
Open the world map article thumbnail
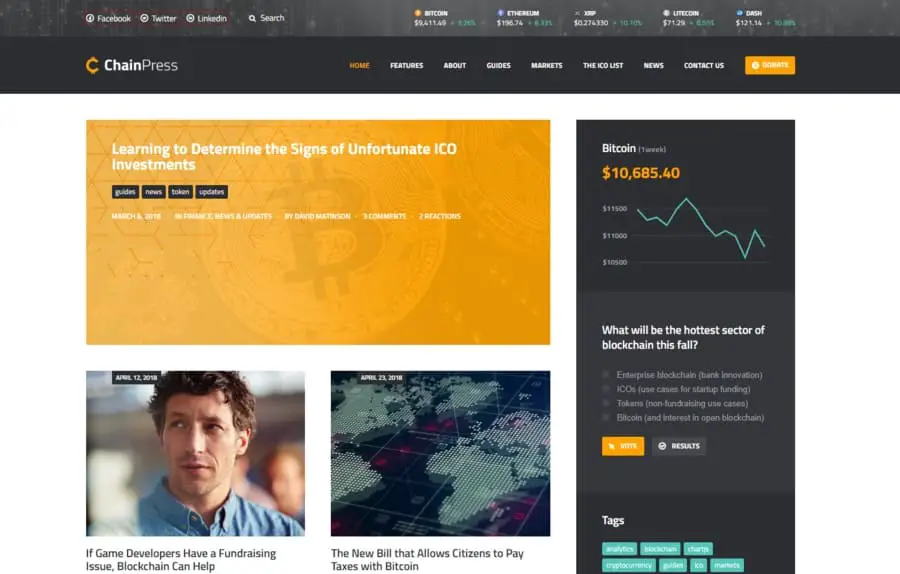point(440,453)
